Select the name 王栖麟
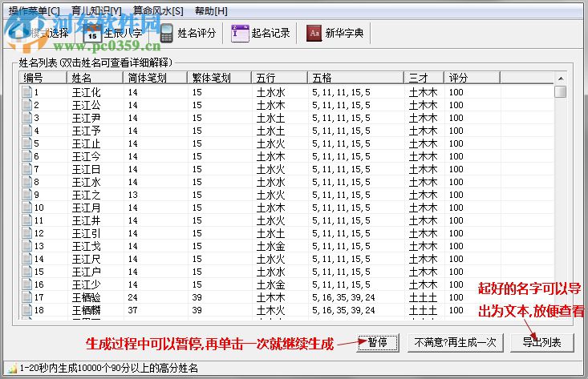The width and height of the screenshot is (588, 379). pos(87,310)
